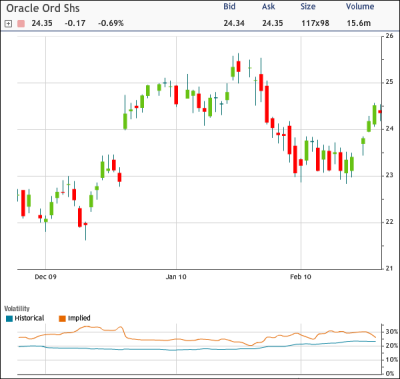
Task: Click the Bid column header
Action: click(x=229, y=7)
